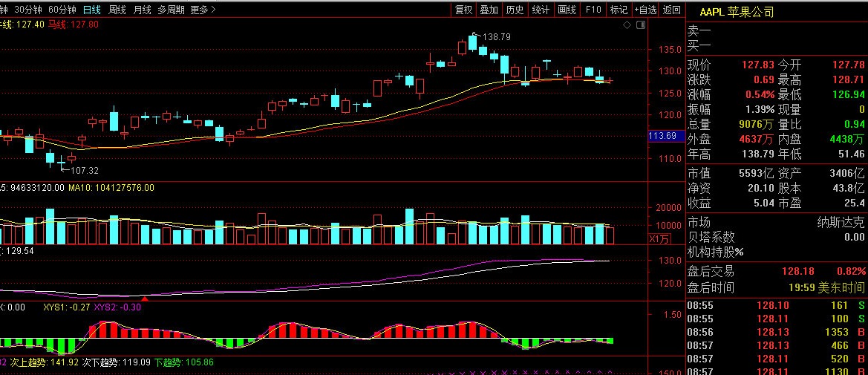Open the 统计 statistics panel
This screenshot has height=375, width=868.
coord(541,10)
